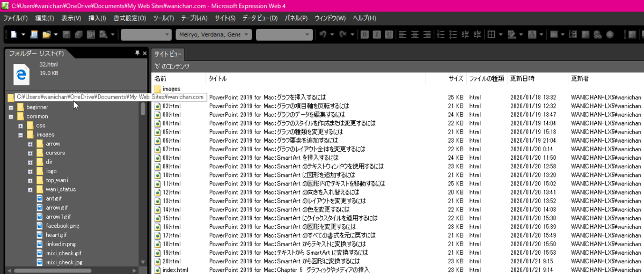Image resolution: width=644 pixels, height=274 pixels.
Task: Collapse the images folder under common
Action: pyautogui.click(x=20, y=135)
